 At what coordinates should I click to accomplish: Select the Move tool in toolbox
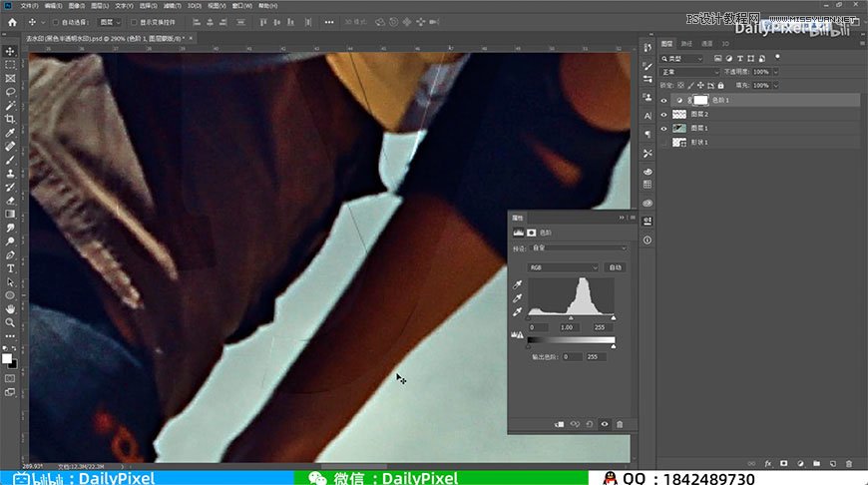pyautogui.click(x=10, y=51)
